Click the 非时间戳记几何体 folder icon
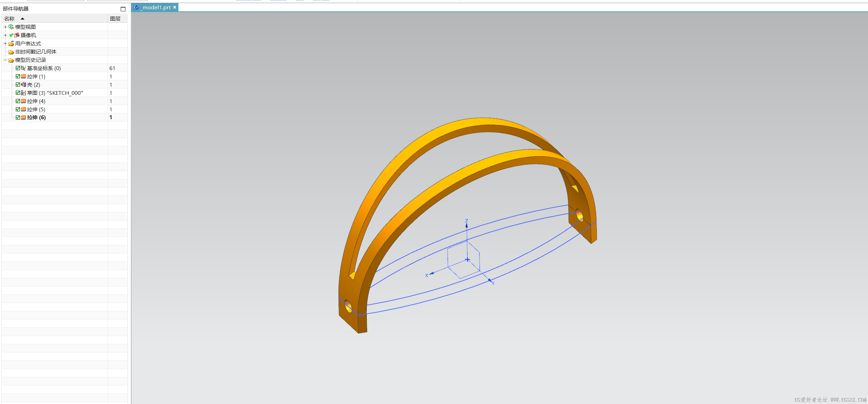The height and width of the screenshot is (404, 868). [11, 52]
